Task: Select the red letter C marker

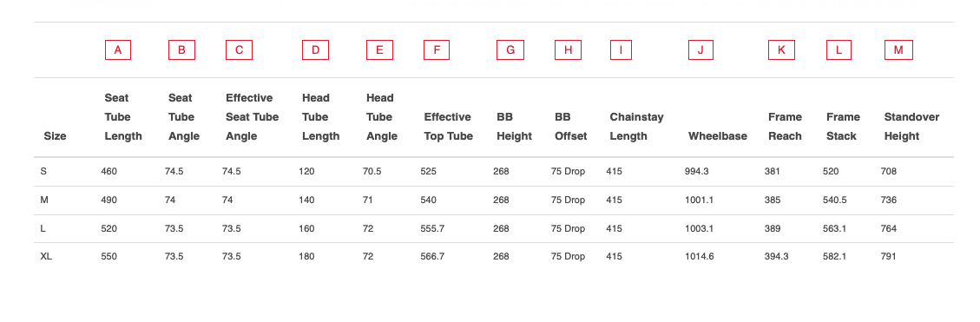Action: (239, 50)
